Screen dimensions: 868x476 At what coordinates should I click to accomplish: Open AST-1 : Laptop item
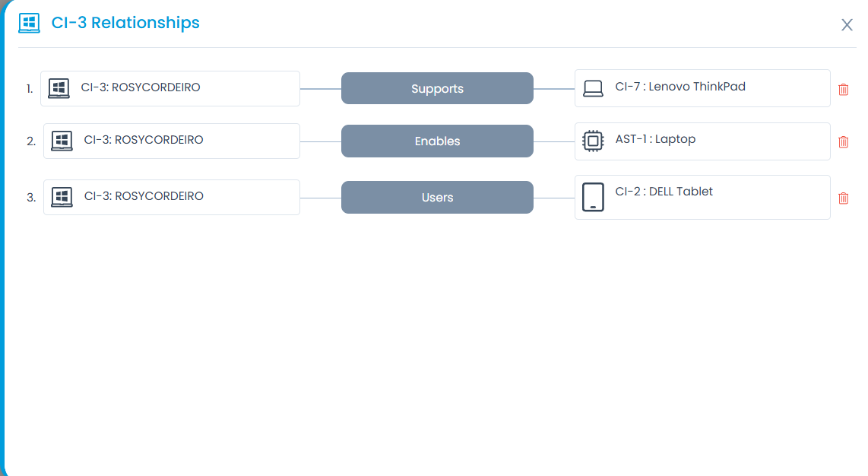click(x=655, y=139)
